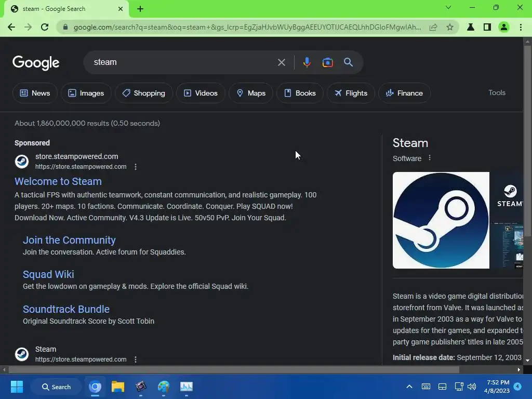Search by image with camera icon
This screenshot has width=532, height=399.
point(327,62)
